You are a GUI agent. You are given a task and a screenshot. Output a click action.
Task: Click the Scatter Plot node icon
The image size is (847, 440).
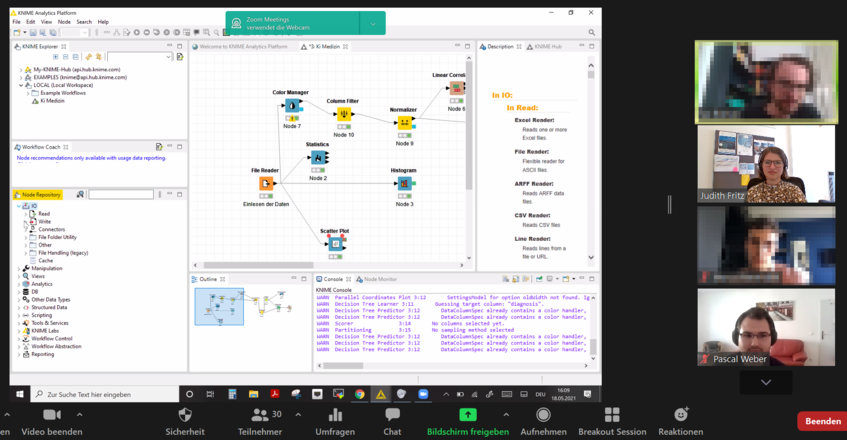pyautogui.click(x=336, y=244)
